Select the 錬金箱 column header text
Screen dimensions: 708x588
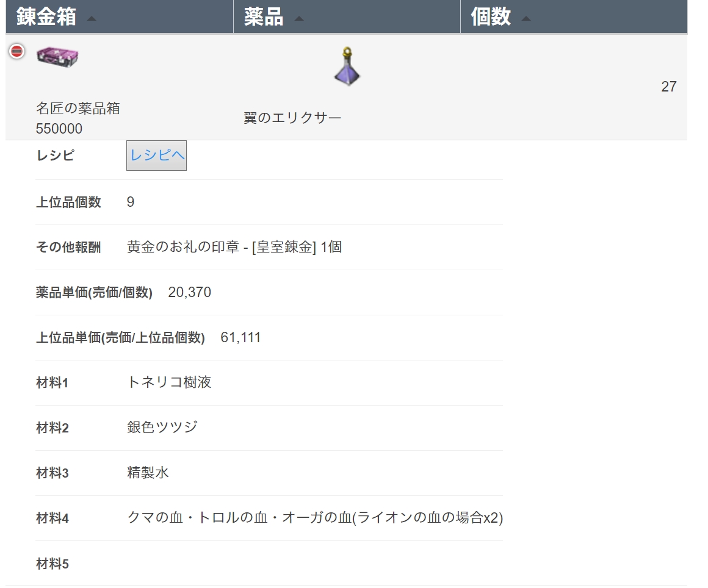click(x=46, y=17)
